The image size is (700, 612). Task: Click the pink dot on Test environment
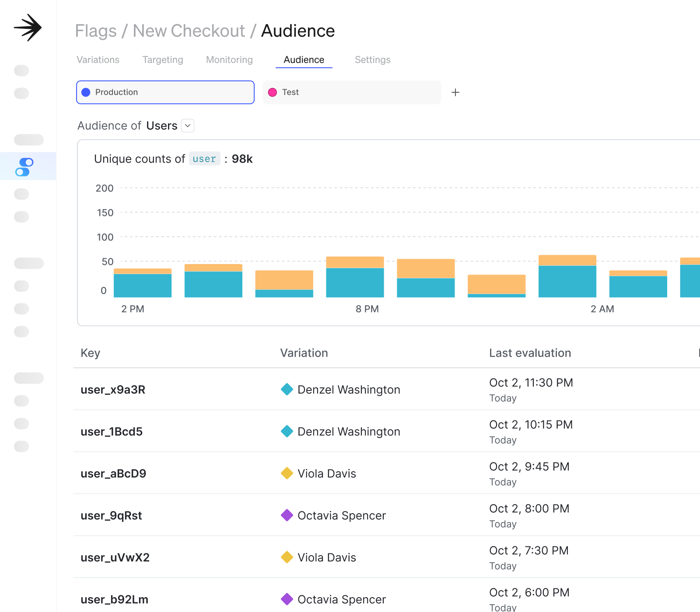(x=273, y=92)
